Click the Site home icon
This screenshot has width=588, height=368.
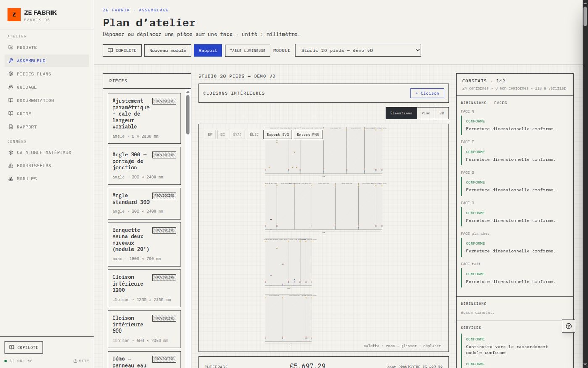click(x=76, y=361)
